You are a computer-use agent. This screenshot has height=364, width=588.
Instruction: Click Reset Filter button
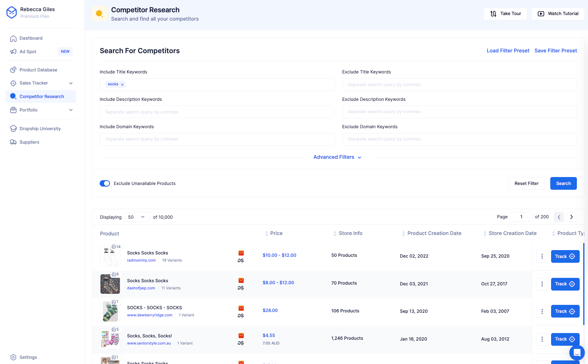click(x=526, y=183)
